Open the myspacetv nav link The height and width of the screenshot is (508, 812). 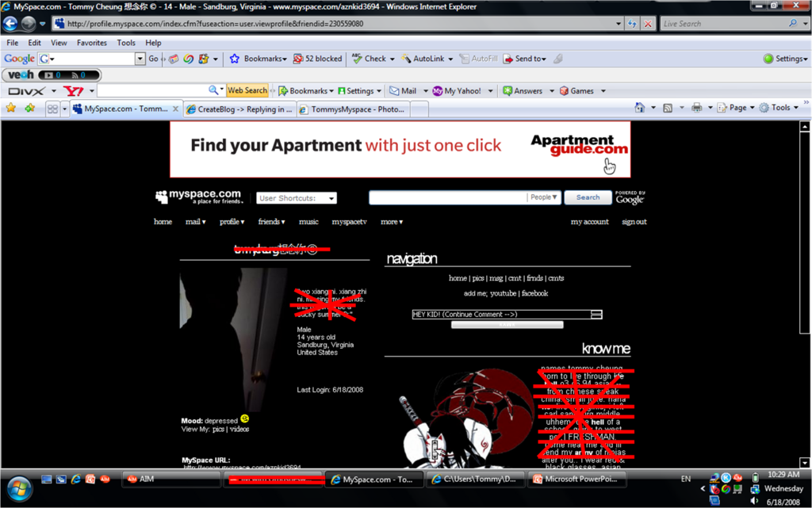pos(349,221)
